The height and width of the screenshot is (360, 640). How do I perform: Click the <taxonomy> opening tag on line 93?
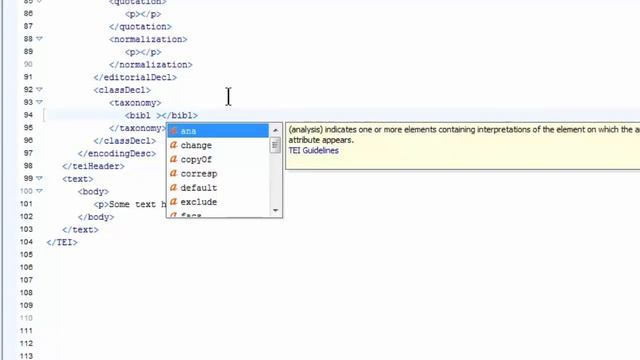135,103
